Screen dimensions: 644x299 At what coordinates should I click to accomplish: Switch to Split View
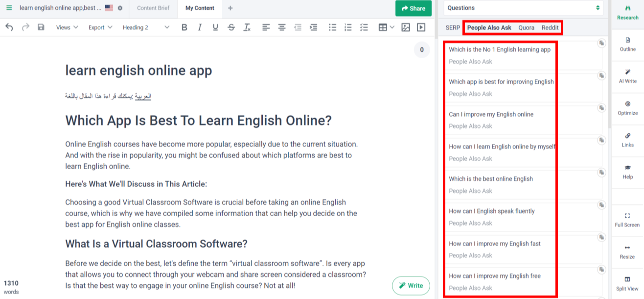pos(627,284)
